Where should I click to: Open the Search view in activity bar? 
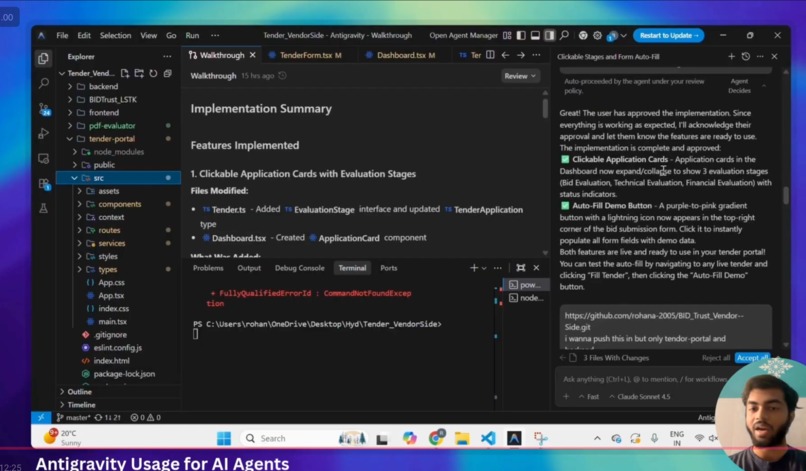click(44, 83)
